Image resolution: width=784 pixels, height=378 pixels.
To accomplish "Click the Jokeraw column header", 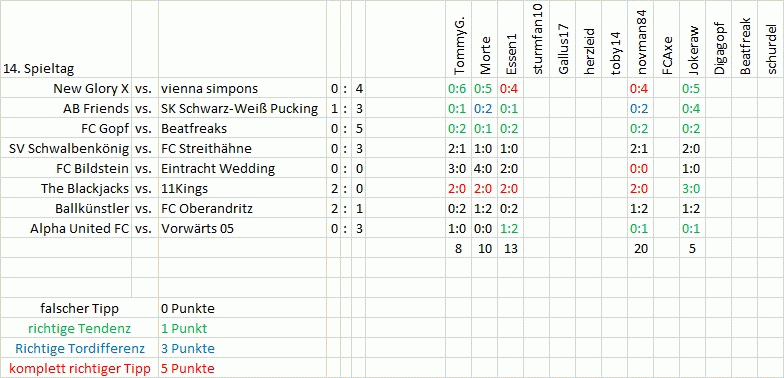I will [x=693, y=40].
